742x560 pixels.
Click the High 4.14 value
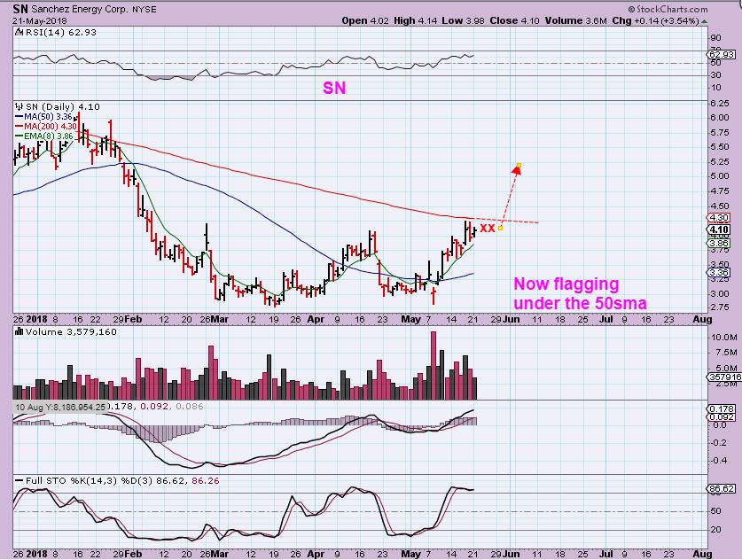(x=415, y=20)
